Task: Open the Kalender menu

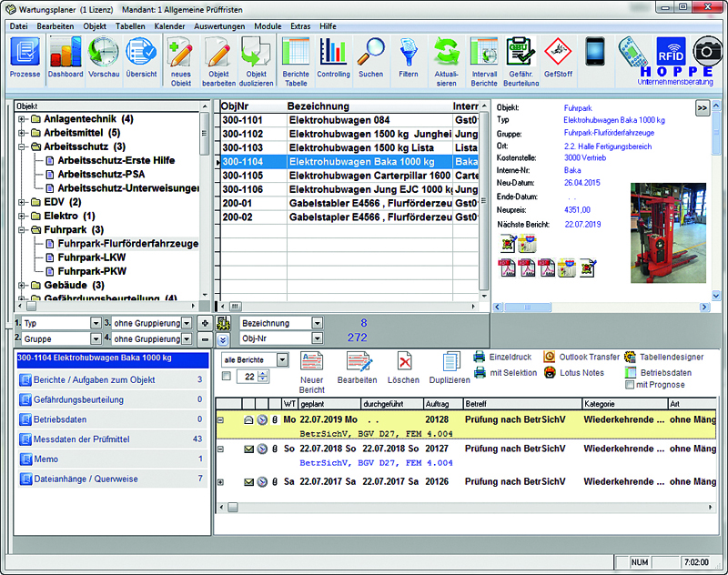Action: tap(169, 26)
